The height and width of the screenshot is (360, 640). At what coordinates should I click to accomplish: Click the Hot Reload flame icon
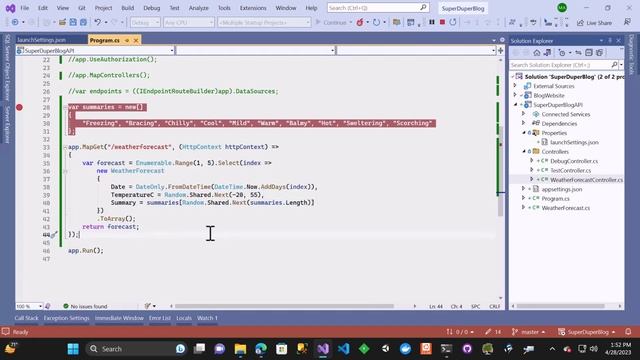click(360, 22)
